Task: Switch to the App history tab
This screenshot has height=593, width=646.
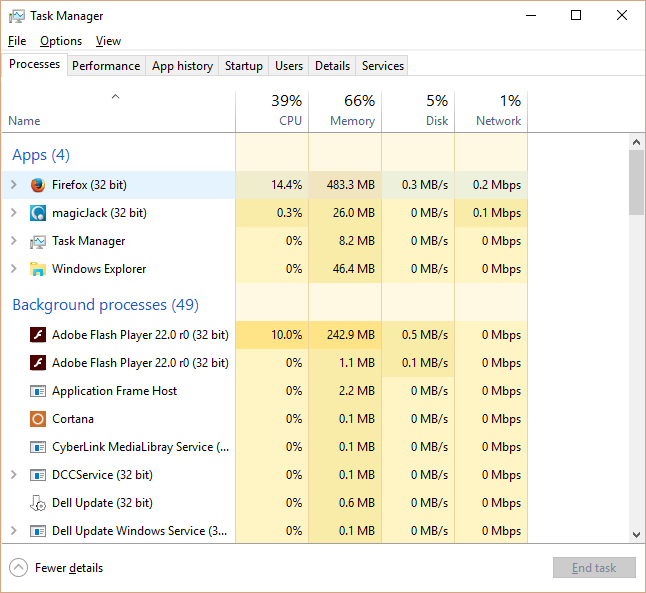Action: pyautogui.click(x=182, y=66)
